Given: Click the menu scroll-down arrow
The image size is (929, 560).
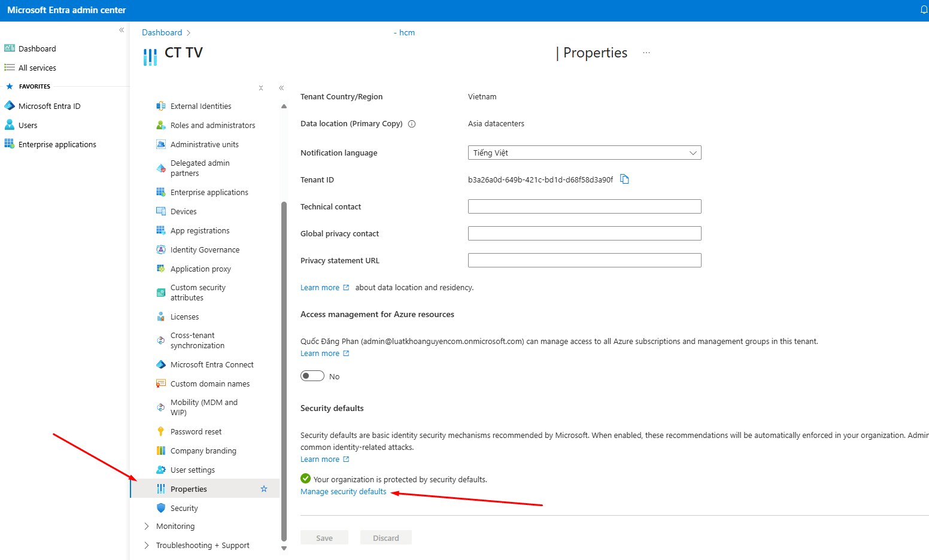Looking at the screenshot, I should point(284,548).
